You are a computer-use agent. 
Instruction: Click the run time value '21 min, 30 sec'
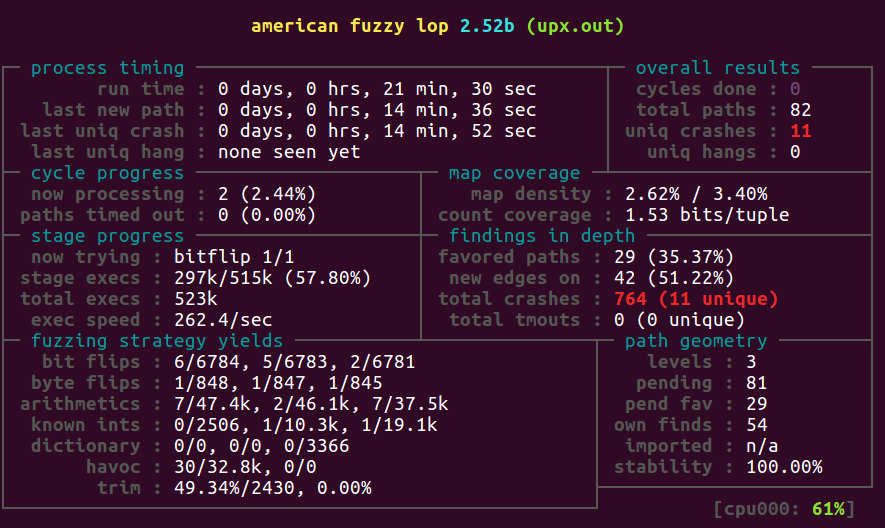(x=459, y=89)
